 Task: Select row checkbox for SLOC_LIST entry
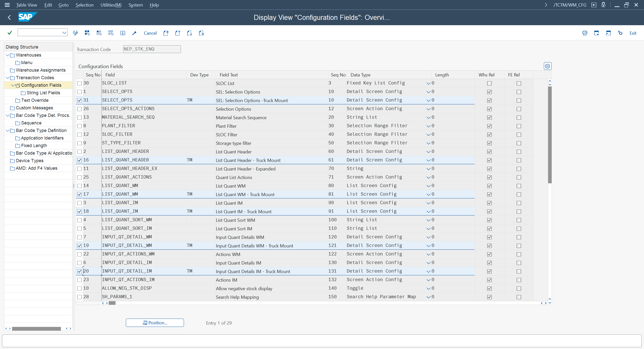(x=80, y=83)
